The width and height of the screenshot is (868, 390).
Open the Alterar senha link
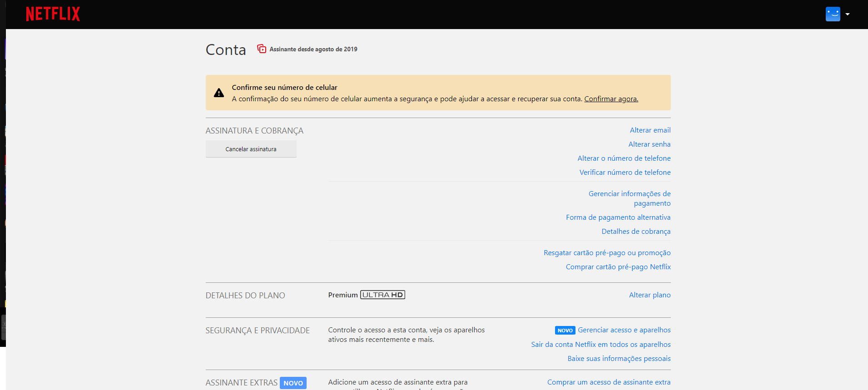[650, 144]
